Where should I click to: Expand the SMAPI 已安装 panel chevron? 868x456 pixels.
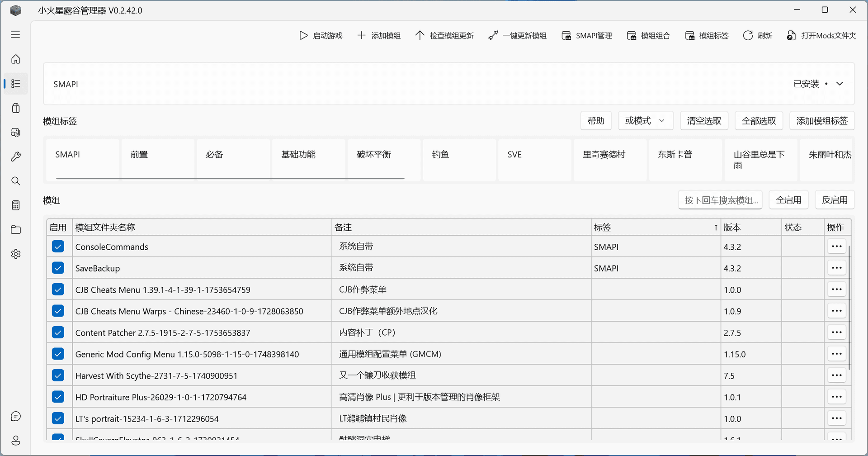840,84
